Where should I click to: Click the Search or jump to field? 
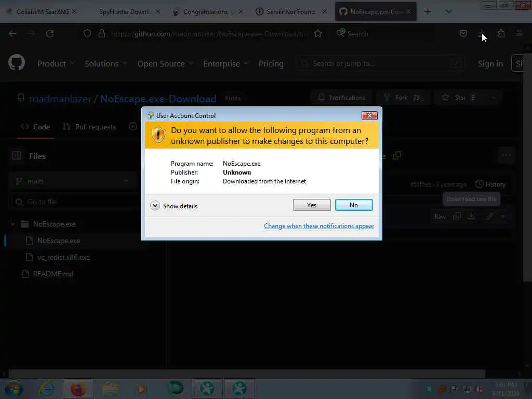point(381,63)
